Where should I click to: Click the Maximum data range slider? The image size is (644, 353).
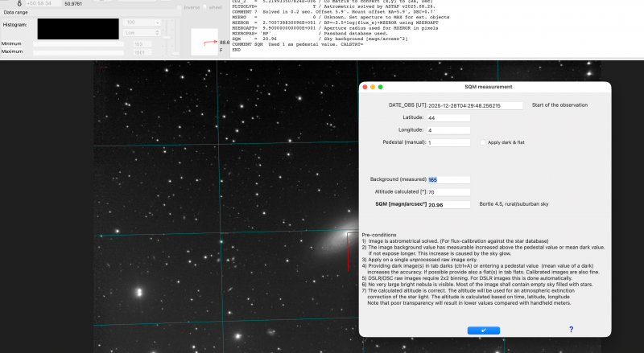(78, 52)
